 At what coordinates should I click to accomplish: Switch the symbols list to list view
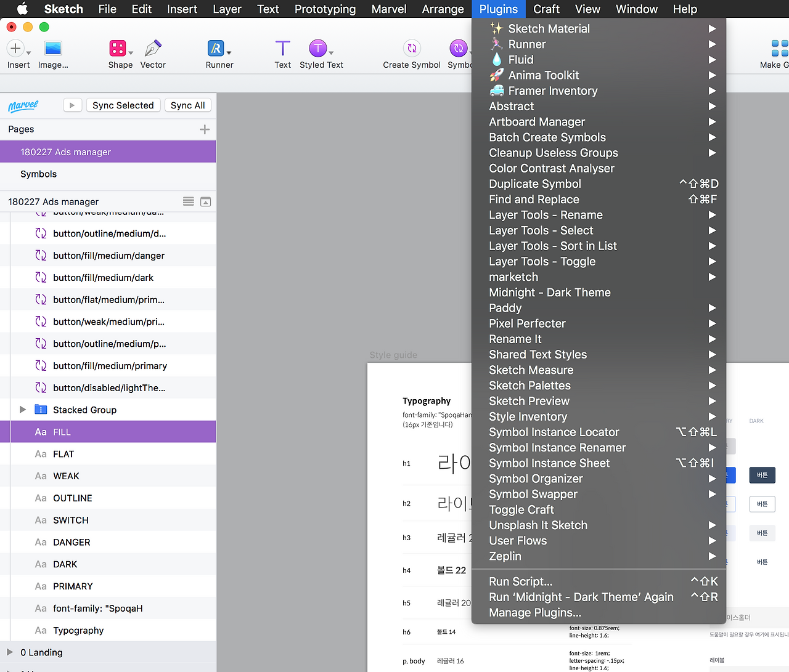[x=188, y=201]
